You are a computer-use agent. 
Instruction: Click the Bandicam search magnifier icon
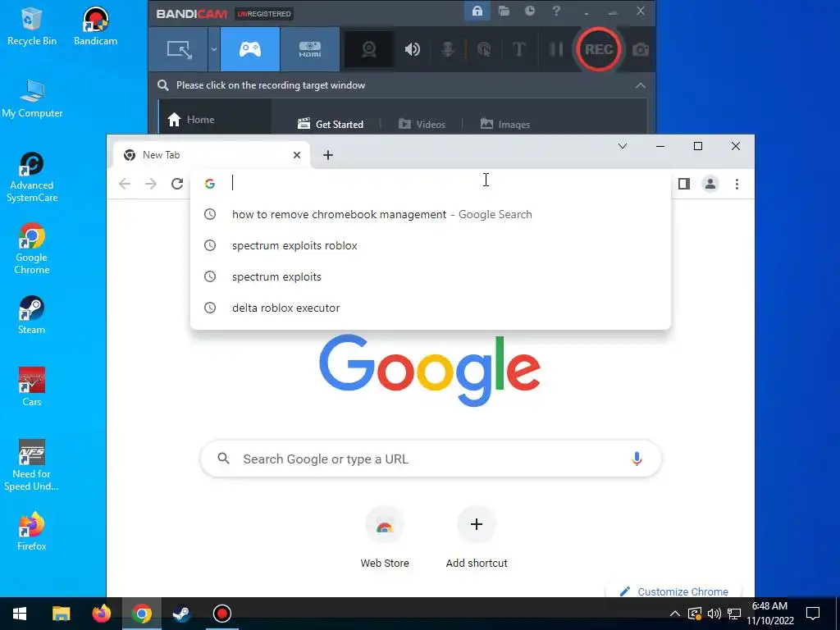pos(163,85)
